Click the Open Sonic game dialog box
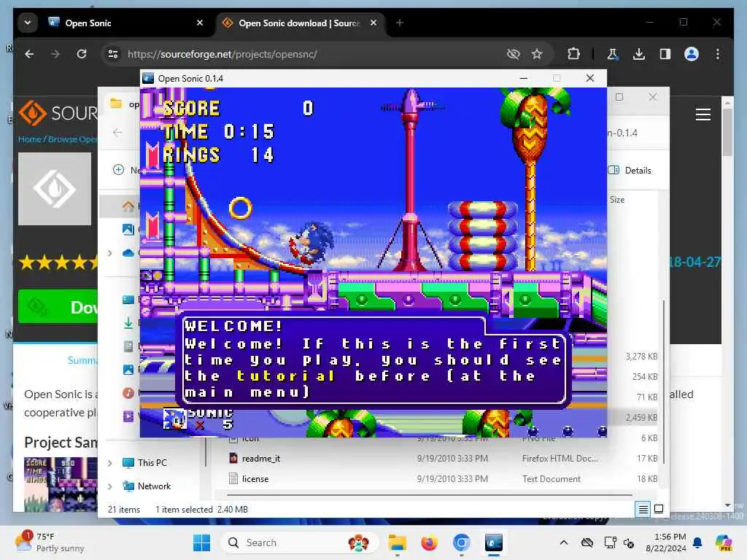 click(x=374, y=359)
